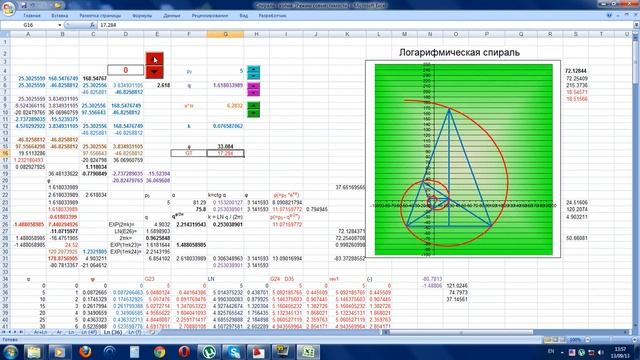The height and width of the screenshot is (360, 640).
Task: Open the media player from the taskbar
Action: [x=59, y=352]
